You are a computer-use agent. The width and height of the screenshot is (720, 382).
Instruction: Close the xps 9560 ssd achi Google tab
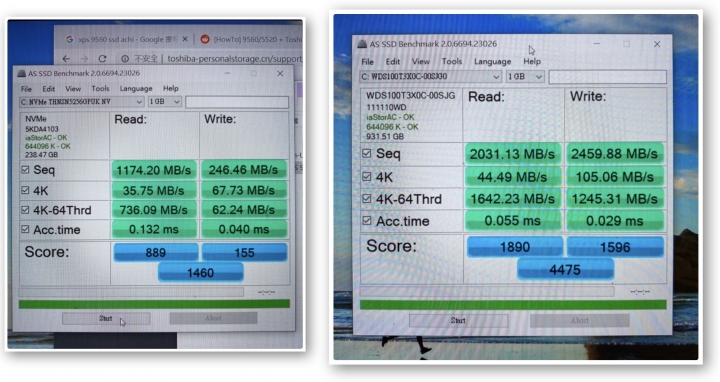(185, 39)
